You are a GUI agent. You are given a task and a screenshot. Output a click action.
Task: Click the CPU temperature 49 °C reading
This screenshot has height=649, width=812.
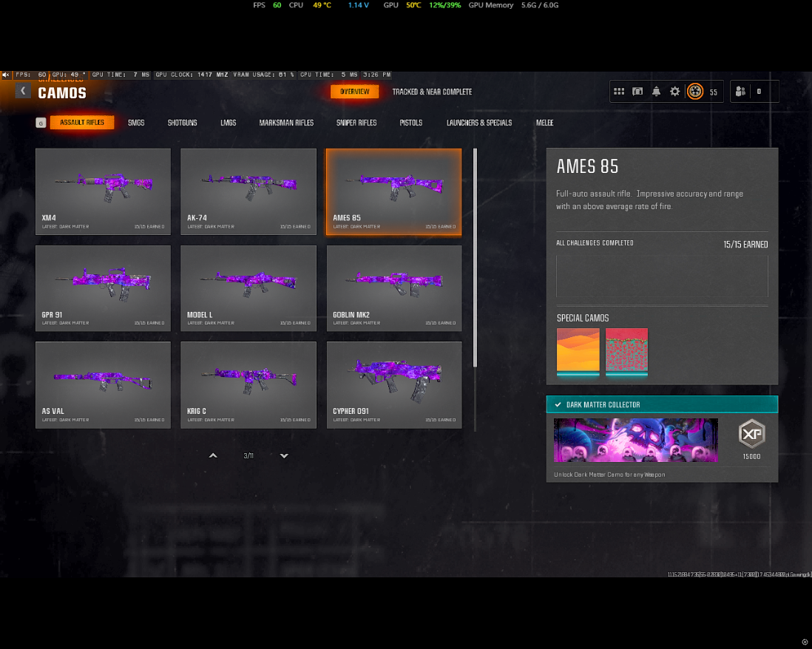pos(322,5)
